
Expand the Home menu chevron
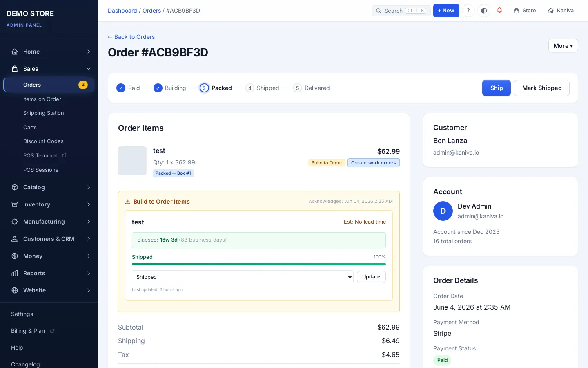pos(89,52)
